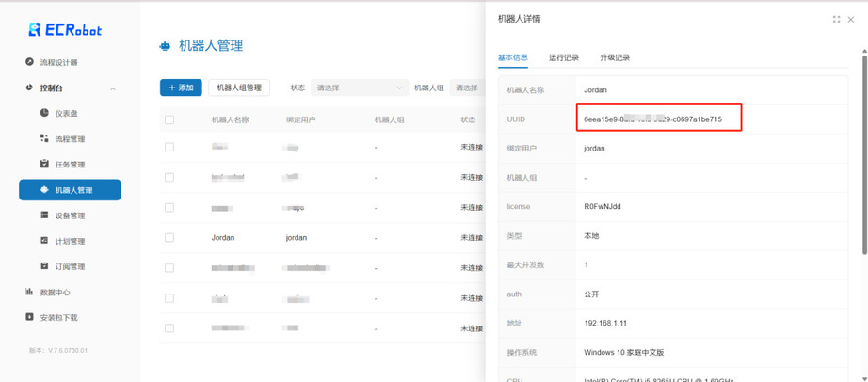Check the first robot row checkbox
The image size is (868, 382).
169,148
